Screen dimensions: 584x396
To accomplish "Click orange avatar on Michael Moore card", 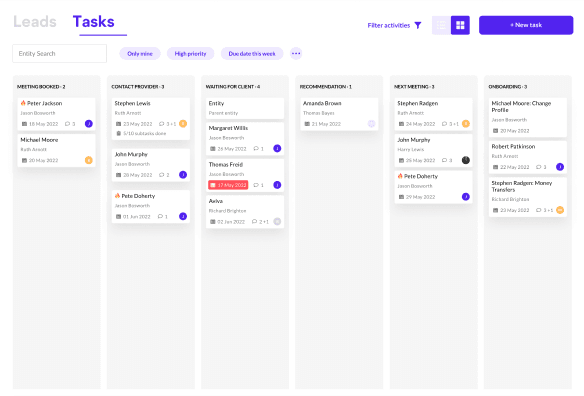I will [89, 160].
